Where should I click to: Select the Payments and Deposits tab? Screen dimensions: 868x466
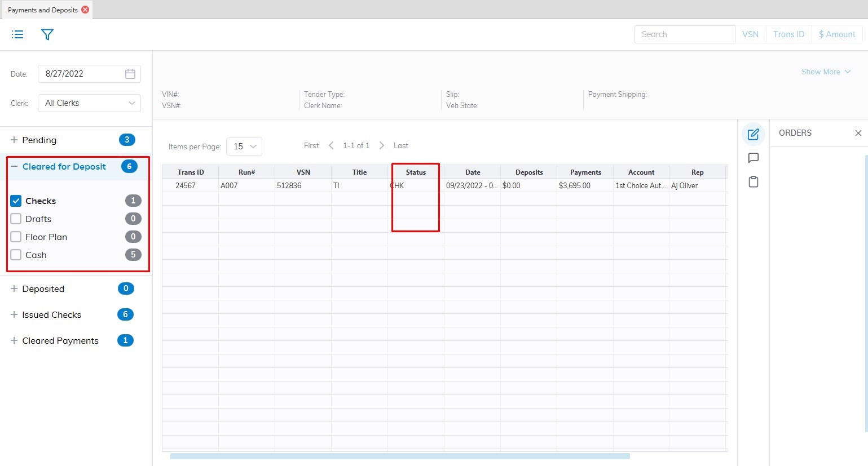point(43,10)
